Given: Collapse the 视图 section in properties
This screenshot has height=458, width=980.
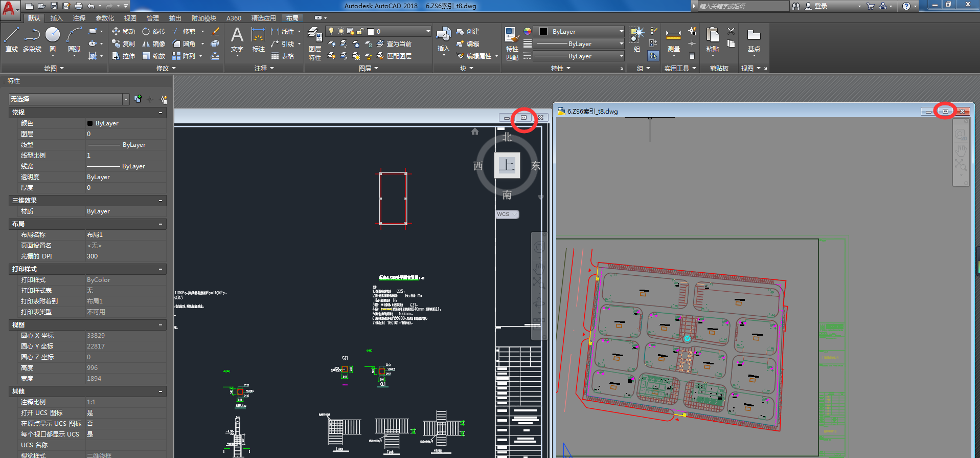Looking at the screenshot, I should pyautogui.click(x=161, y=324).
